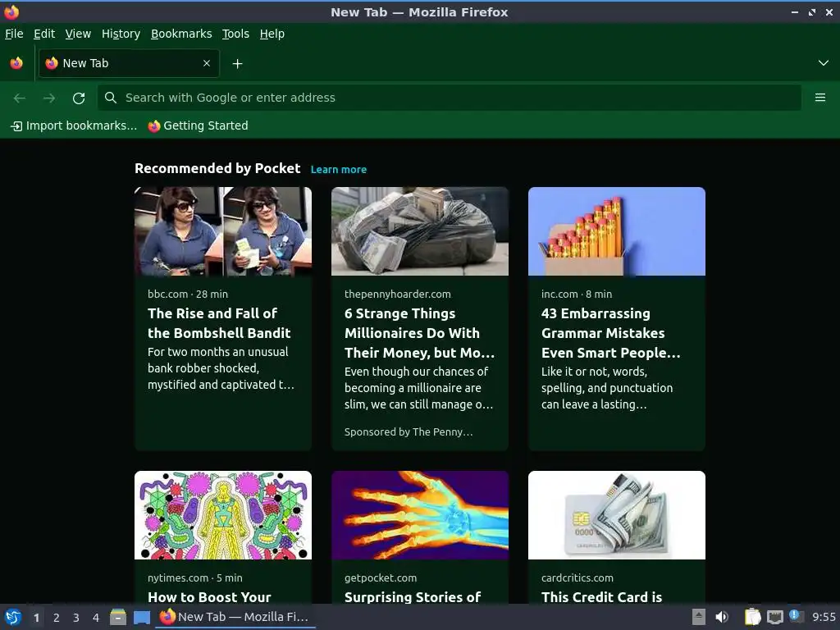Screen dimensions: 840x630
Task: Open the clipboard manager tray icon
Action: (753, 617)
